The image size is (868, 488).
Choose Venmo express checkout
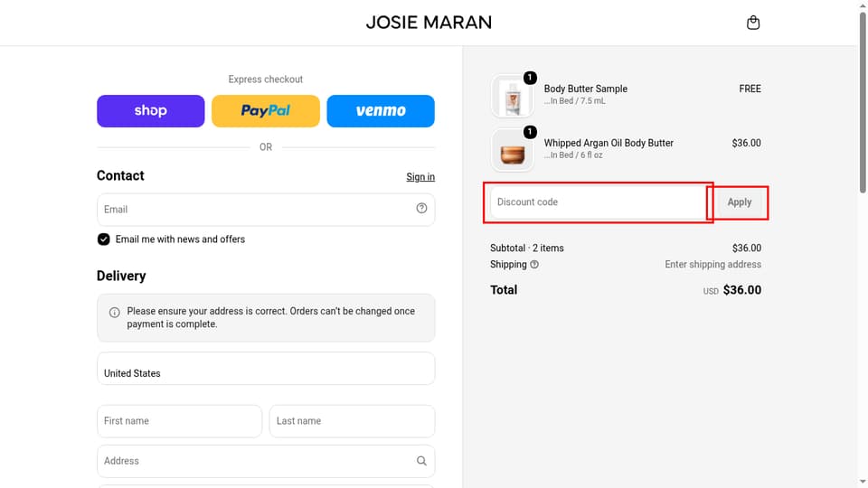tap(381, 110)
